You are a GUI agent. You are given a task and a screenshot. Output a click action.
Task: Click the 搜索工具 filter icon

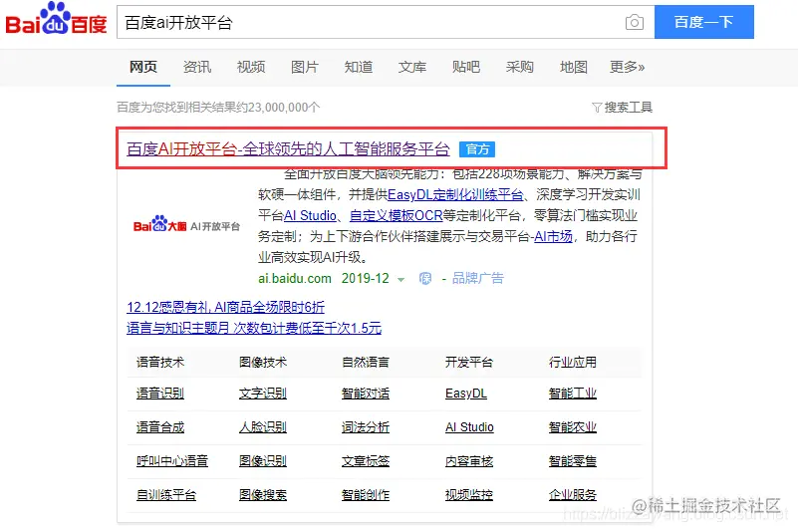pos(597,108)
